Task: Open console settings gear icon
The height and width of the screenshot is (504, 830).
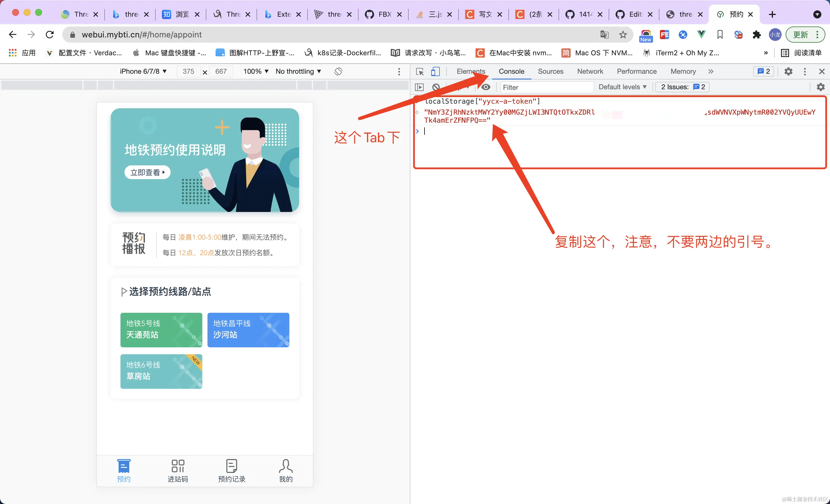Action: (820, 87)
